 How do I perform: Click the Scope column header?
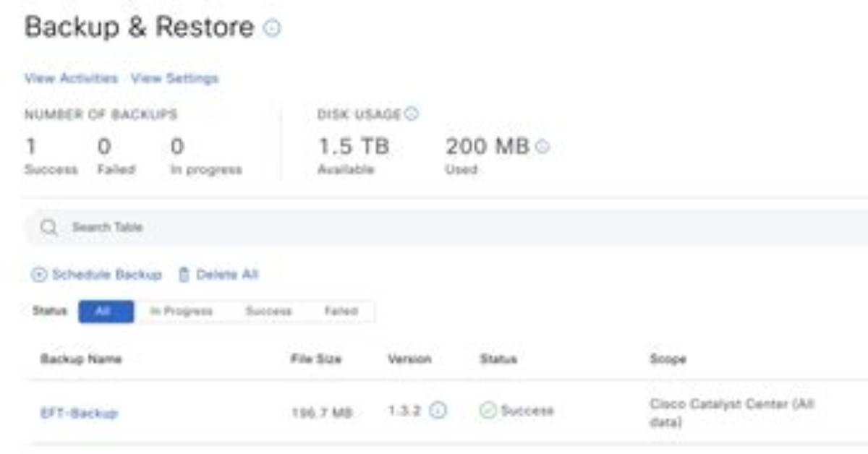pos(668,359)
